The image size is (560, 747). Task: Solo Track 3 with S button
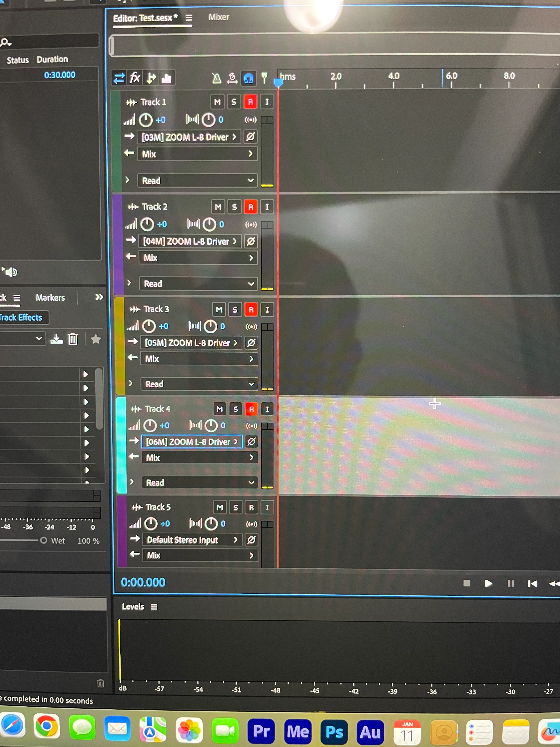pyautogui.click(x=235, y=309)
